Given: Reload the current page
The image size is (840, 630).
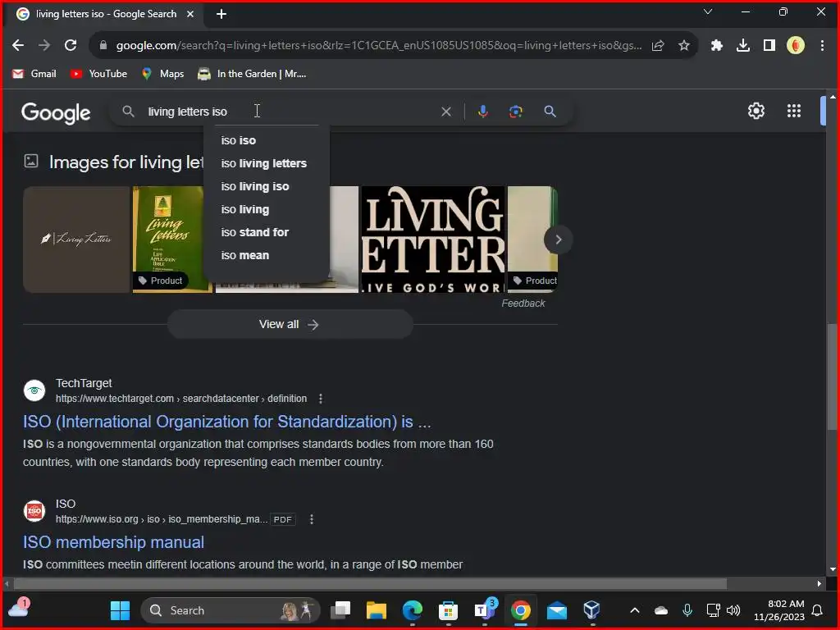Looking at the screenshot, I should click(71, 46).
